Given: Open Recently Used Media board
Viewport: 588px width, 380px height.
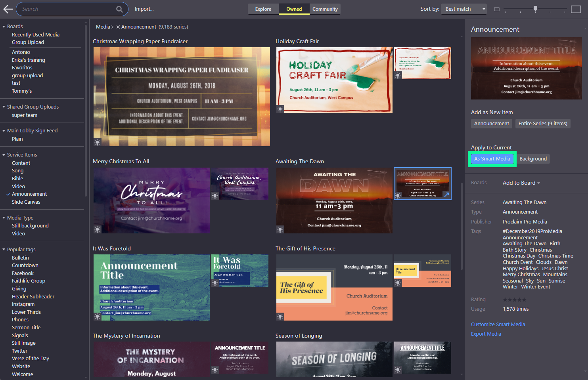Looking at the screenshot, I should pyautogui.click(x=36, y=35).
